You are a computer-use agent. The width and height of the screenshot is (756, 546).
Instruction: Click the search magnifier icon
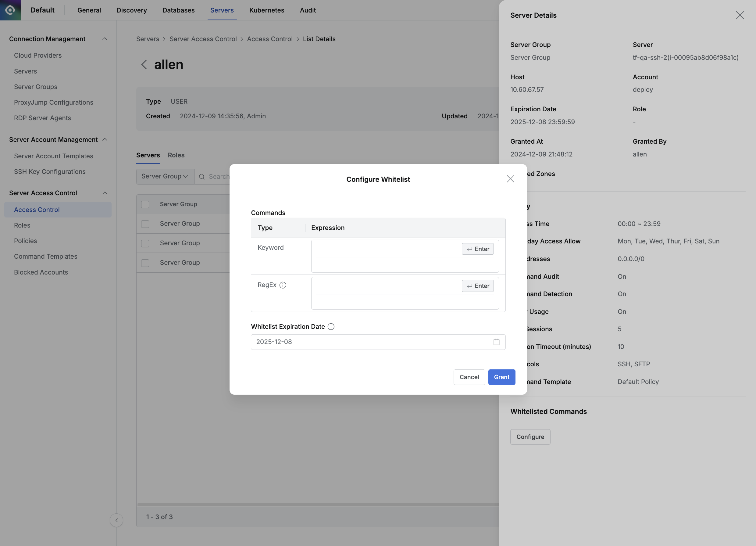click(x=202, y=177)
